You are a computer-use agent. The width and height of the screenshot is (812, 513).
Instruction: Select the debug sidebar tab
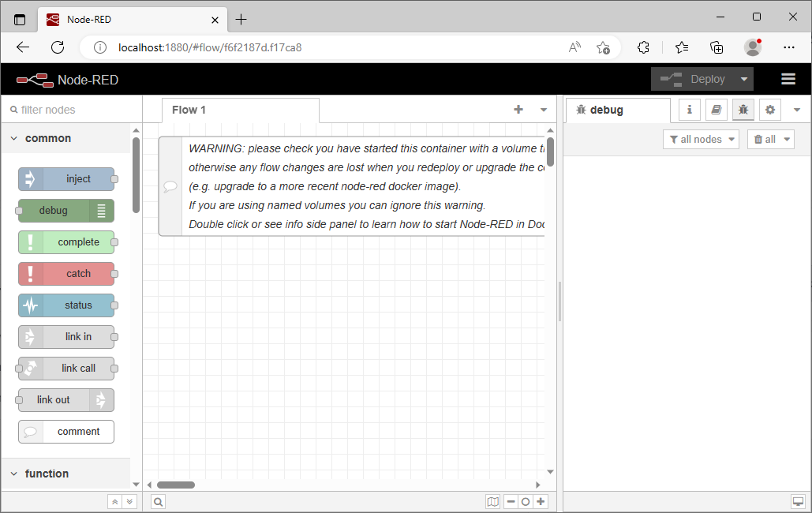[618, 110]
